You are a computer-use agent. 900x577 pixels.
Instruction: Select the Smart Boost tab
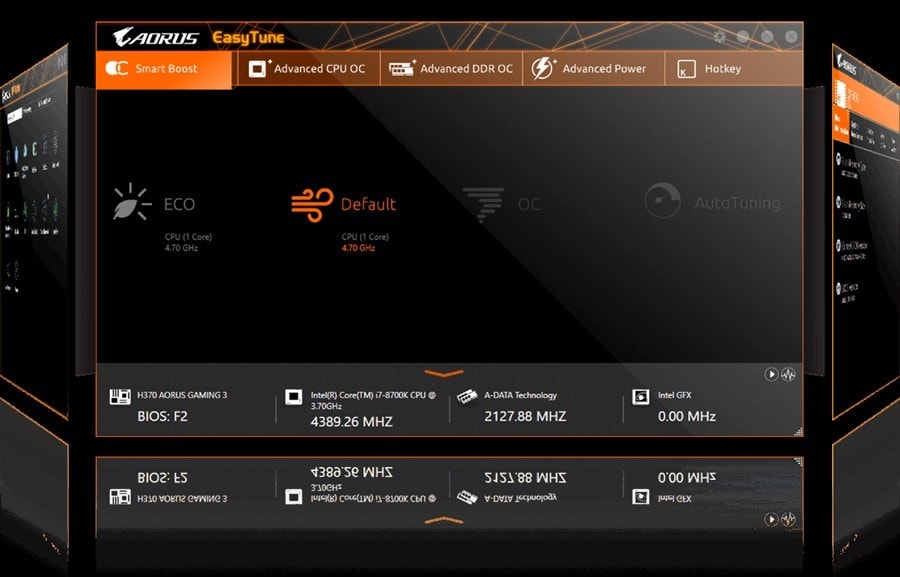click(164, 69)
